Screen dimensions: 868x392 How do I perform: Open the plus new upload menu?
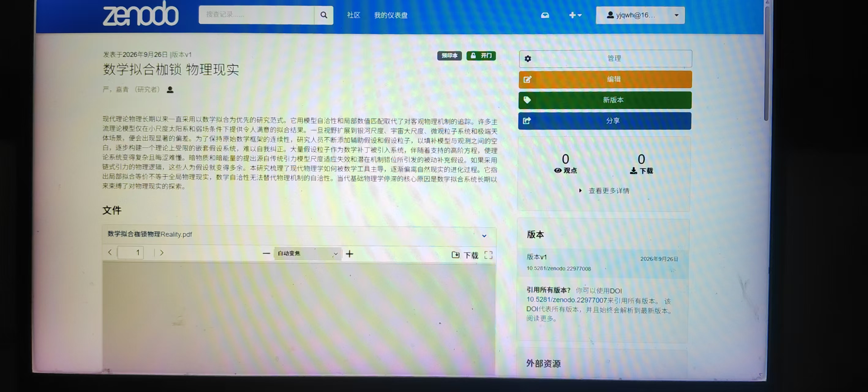(x=575, y=15)
